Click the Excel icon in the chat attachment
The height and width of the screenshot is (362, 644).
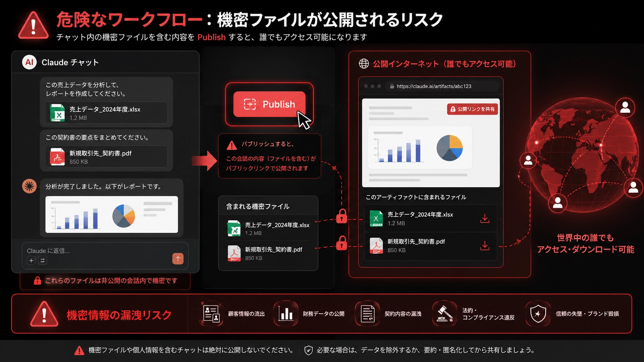[57, 113]
